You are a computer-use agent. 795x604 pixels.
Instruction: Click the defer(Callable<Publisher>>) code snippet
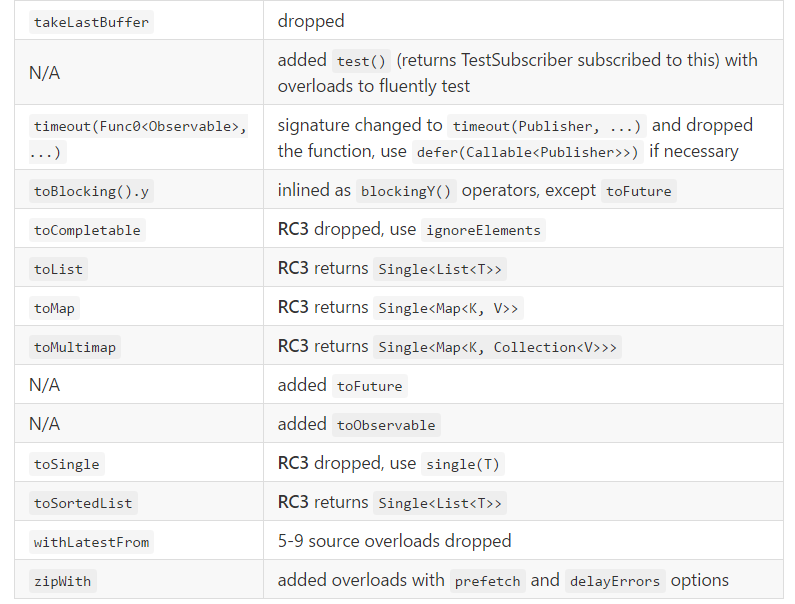pyautogui.click(x=527, y=152)
